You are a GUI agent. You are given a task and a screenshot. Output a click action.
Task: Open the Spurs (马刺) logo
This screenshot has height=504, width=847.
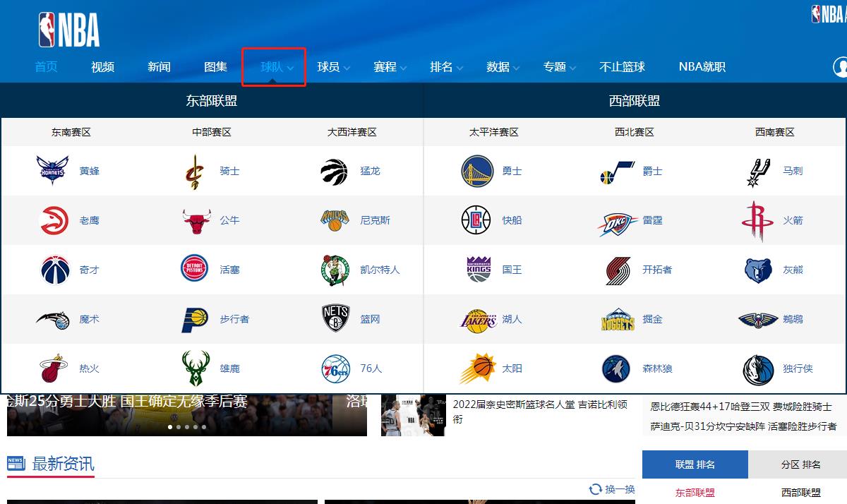[x=759, y=172]
